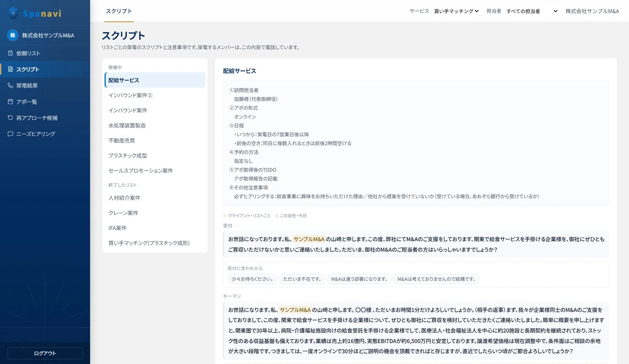
Task: Select the セールスプロモーション案件 script
Action: pyautogui.click(x=155, y=171)
